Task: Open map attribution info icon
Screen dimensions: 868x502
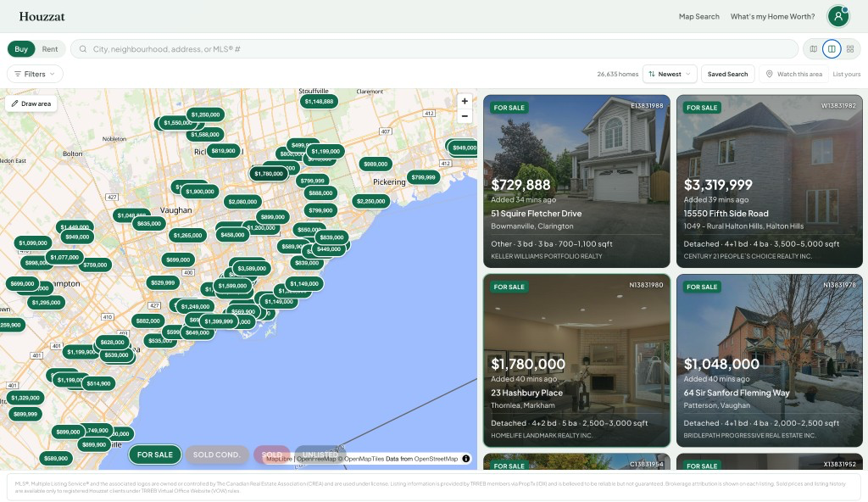Action: pos(466,458)
